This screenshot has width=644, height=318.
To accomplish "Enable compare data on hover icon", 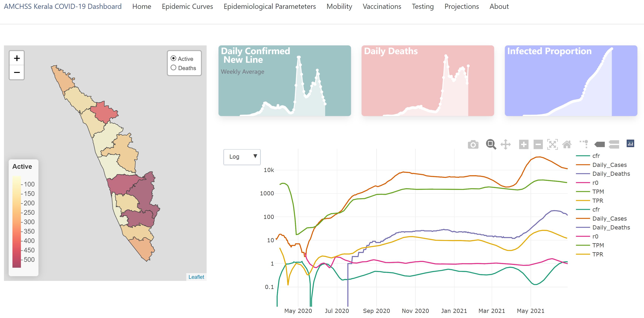I will 614,144.
